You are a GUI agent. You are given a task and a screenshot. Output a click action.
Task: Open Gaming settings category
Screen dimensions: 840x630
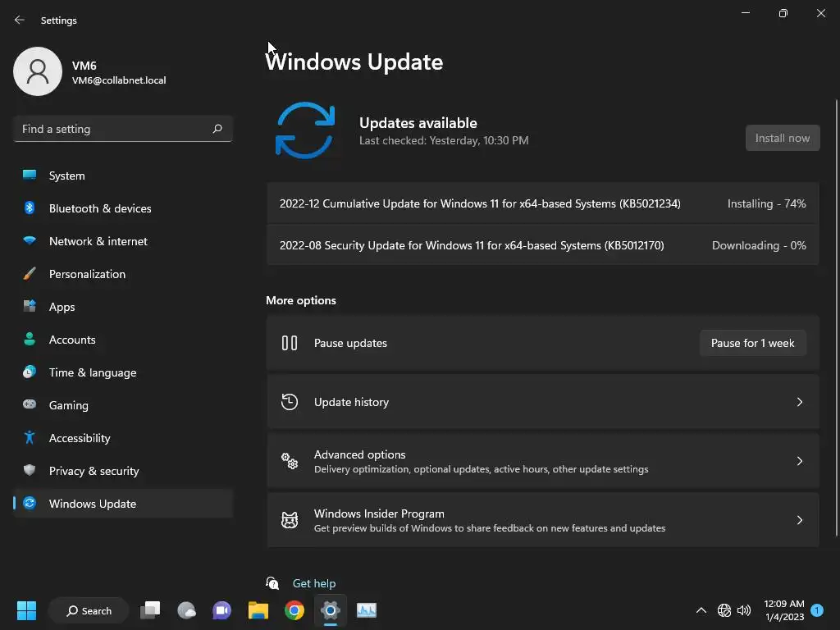pyautogui.click(x=123, y=404)
